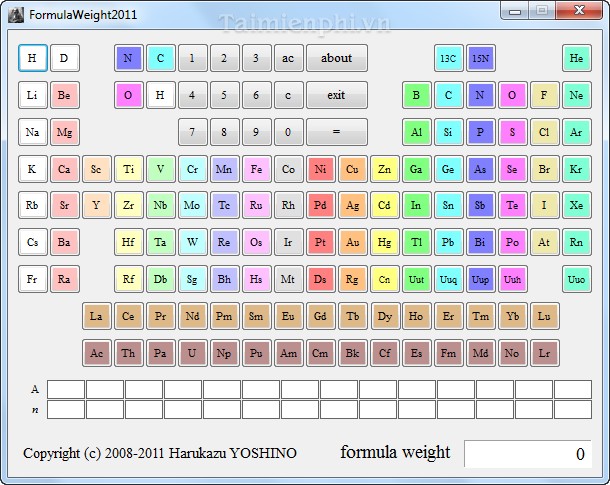Click palladium Pd element

click(321, 205)
